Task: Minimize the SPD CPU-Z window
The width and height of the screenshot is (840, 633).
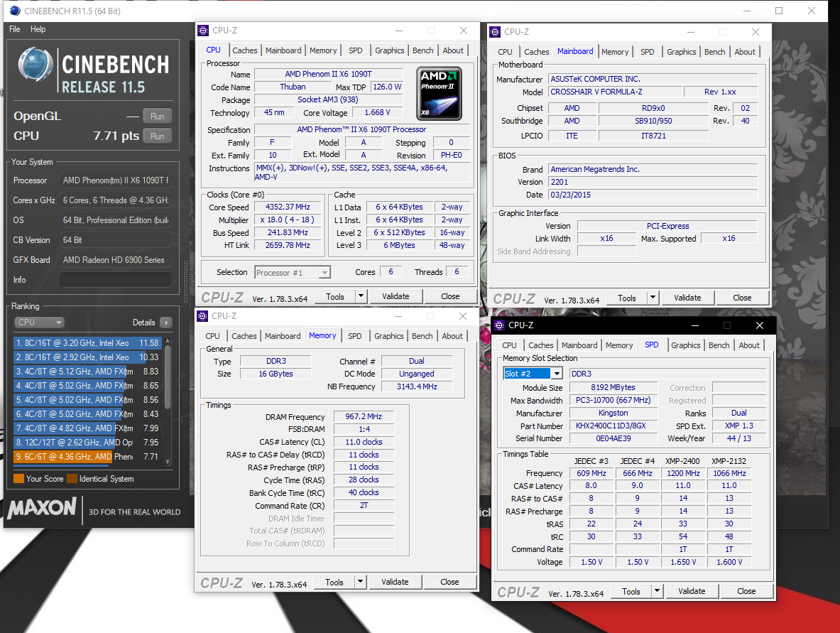Action: 695,325
